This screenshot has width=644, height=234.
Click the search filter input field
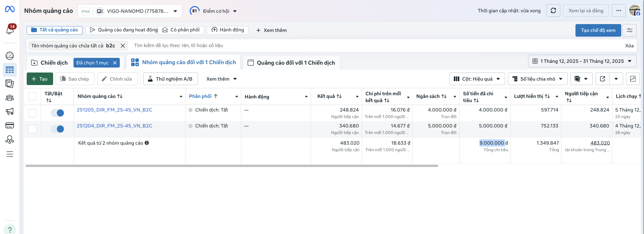[366, 46]
